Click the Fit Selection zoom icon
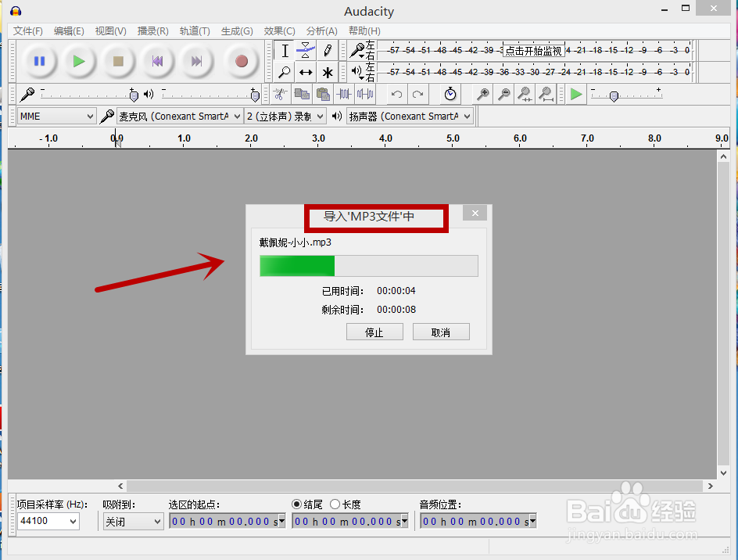 (525, 94)
